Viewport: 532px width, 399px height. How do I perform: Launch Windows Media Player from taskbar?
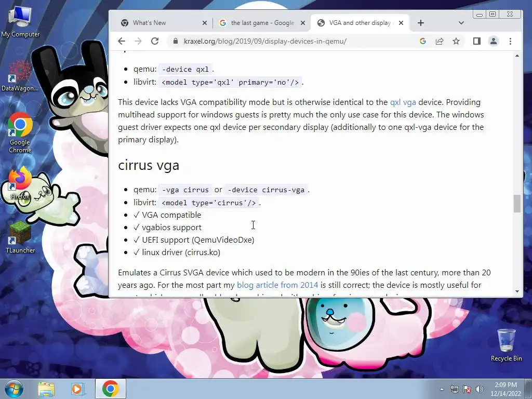pos(78,389)
